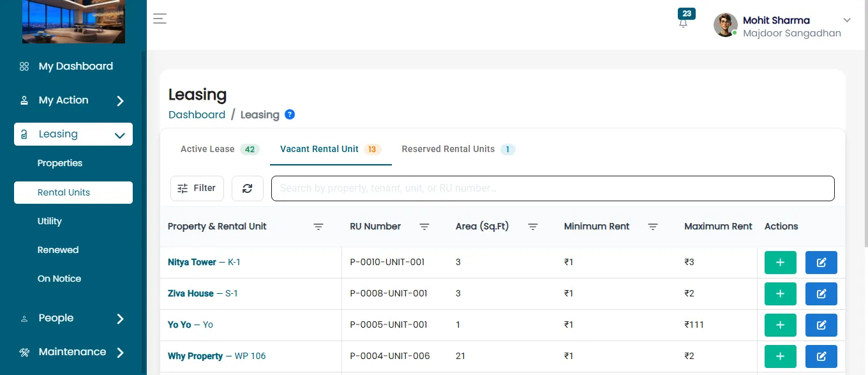
Task: Open notifications bell with 23 badge
Action: 684,19
